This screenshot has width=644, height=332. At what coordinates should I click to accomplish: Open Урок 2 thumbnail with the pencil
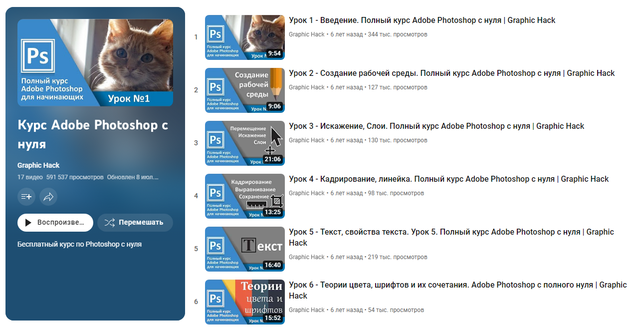tap(245, 90)
